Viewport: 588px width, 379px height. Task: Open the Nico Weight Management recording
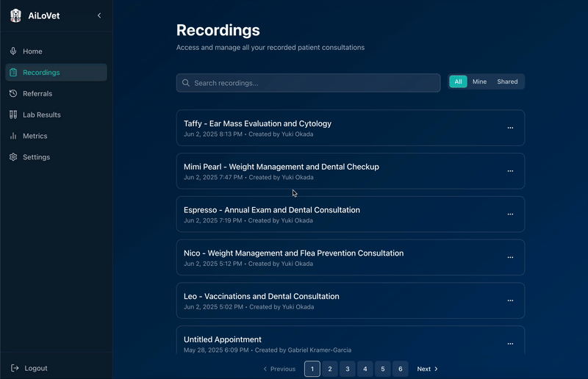pos(293,253)
